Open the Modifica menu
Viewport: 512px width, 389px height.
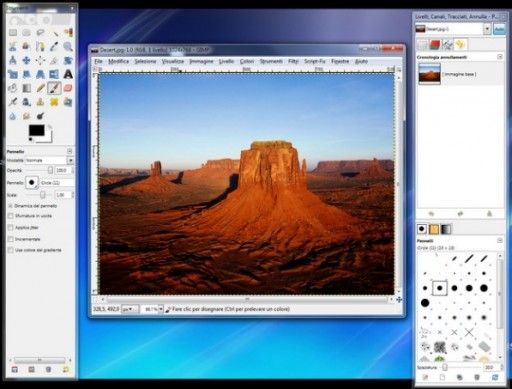point(119,61)
